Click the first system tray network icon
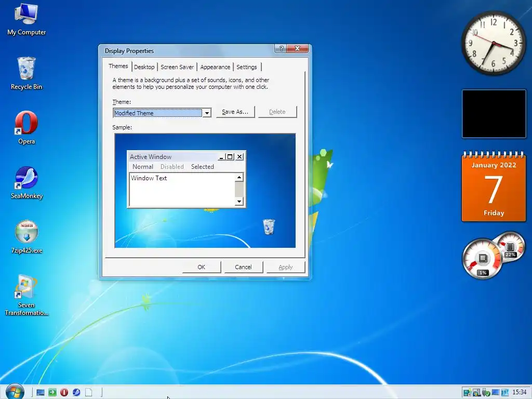Viewport: 532px width, 399px height. coord(467,393)
